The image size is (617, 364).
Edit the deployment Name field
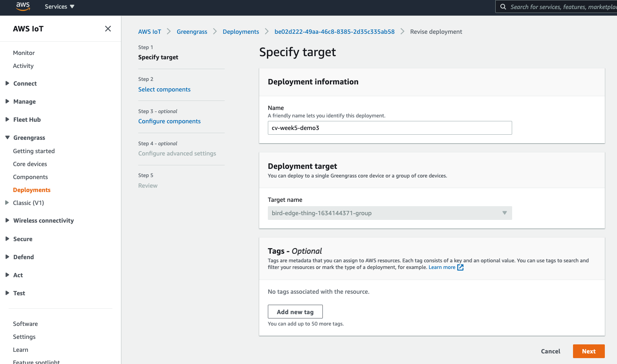(x=390, y=128)
